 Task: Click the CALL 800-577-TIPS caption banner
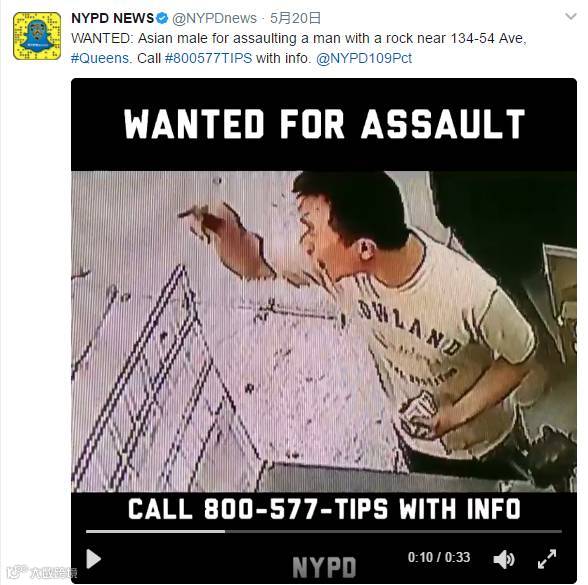point(324,509)
